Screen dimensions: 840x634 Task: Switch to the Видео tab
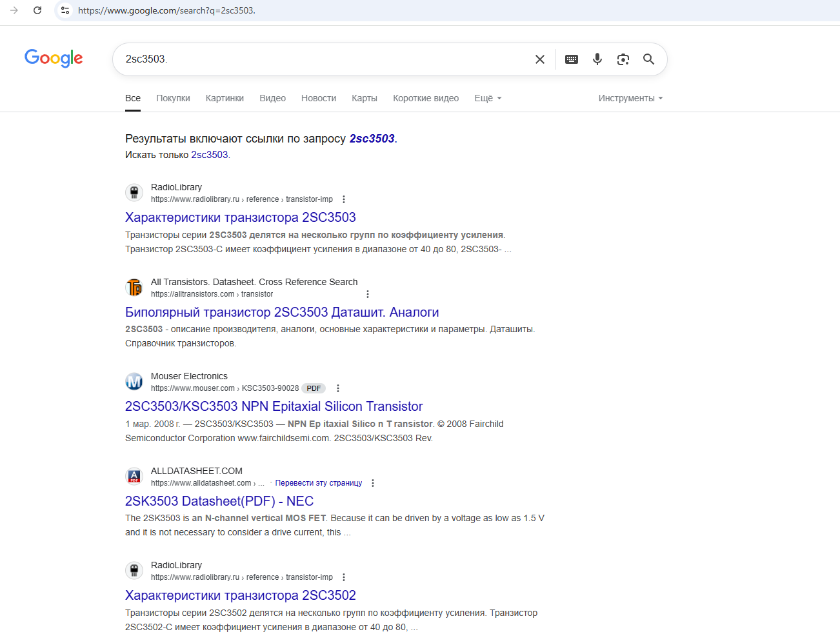coord(272,98)
